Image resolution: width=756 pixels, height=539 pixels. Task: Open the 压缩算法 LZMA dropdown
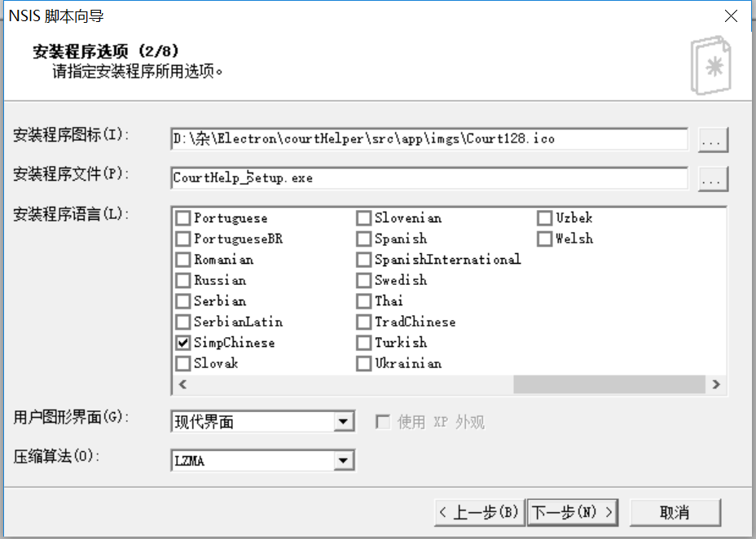click(343, 461)
